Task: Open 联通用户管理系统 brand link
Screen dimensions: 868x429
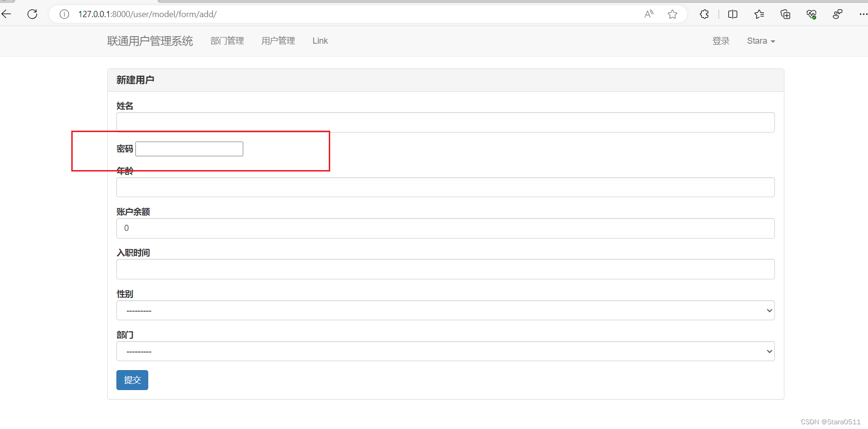Action: point(150,41)
